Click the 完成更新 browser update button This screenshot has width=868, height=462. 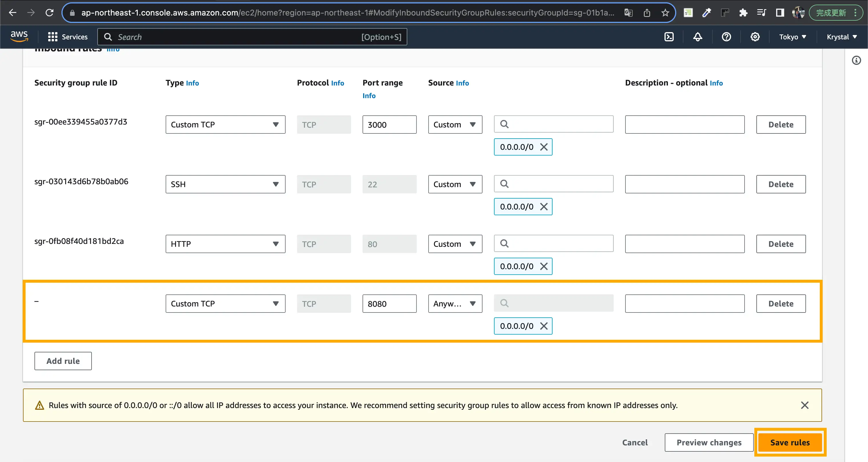tap(831, 13)
